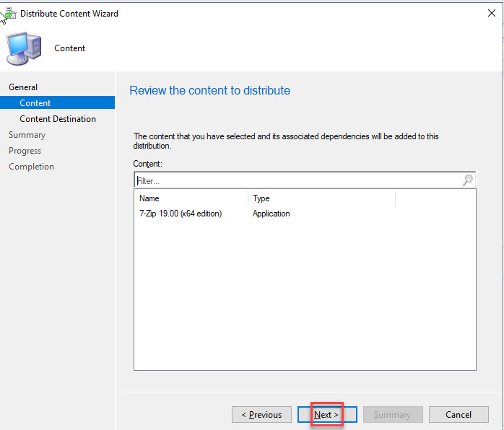Sort the list by the Type column header
The image size is (504, 430).
point(321,198)
